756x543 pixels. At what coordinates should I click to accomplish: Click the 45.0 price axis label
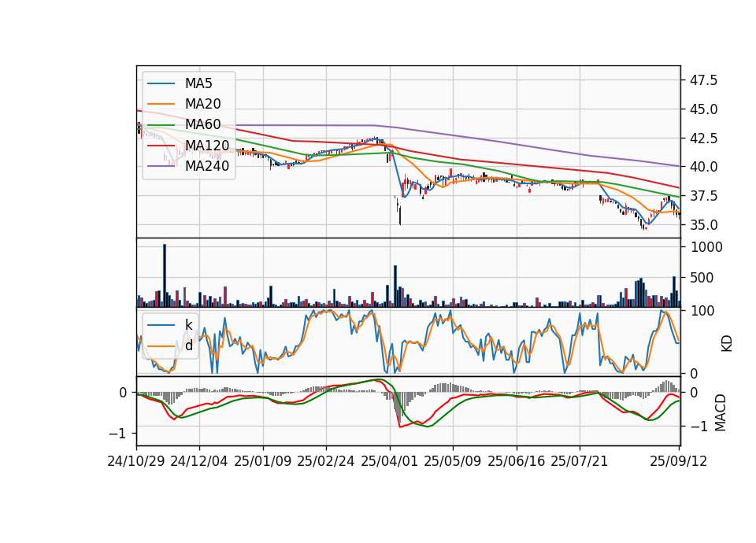tap(703, 109)
